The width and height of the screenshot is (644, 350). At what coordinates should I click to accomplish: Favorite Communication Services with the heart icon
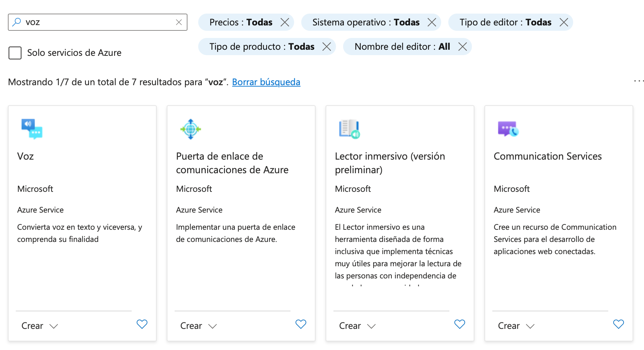coord(619,324)
